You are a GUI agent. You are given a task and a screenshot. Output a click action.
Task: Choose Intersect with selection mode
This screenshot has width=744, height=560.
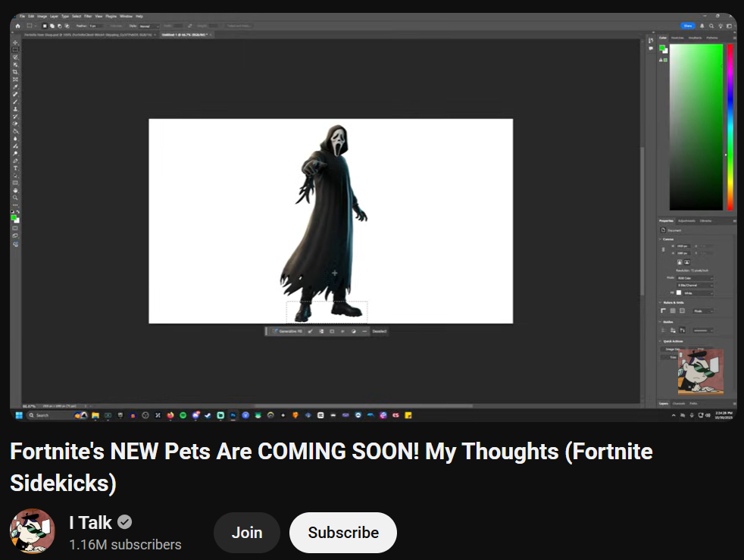click(67, 26)
